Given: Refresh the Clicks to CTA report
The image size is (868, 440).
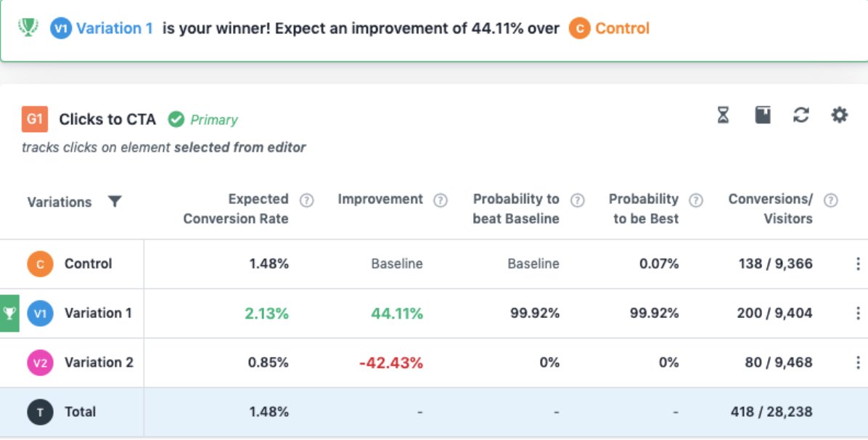Looking at the screenshot, I should click(801, 115).
